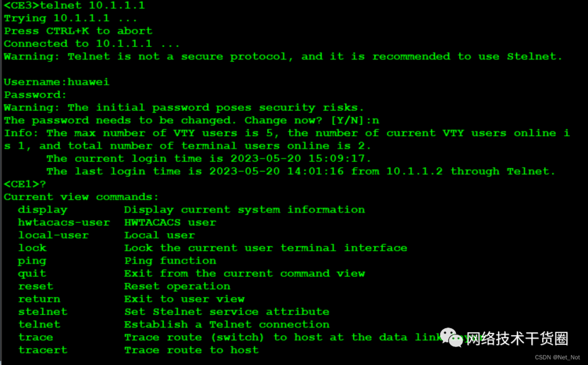Select the "display" command in the list
Viewport: 588px width, 365px height.
[x=42, y=210]
